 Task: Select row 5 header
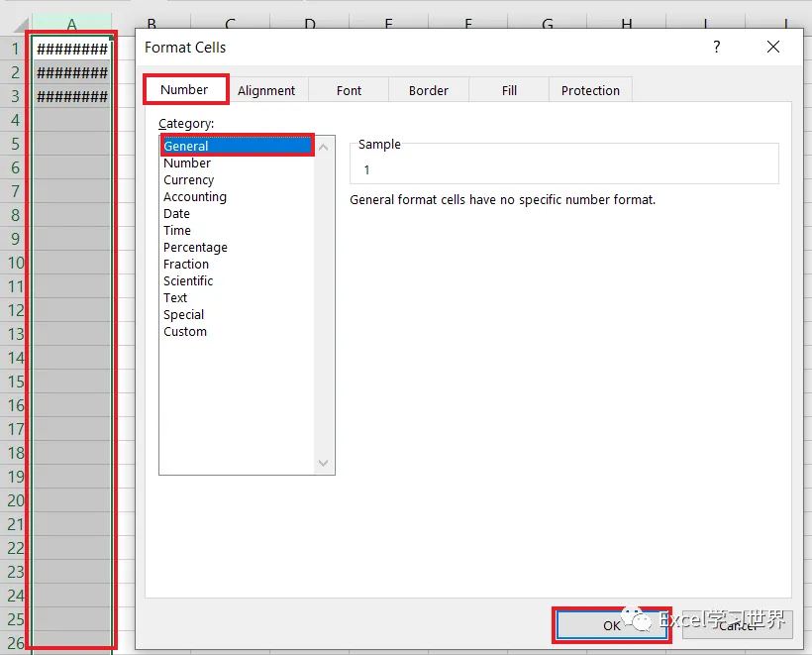(16, 144)
